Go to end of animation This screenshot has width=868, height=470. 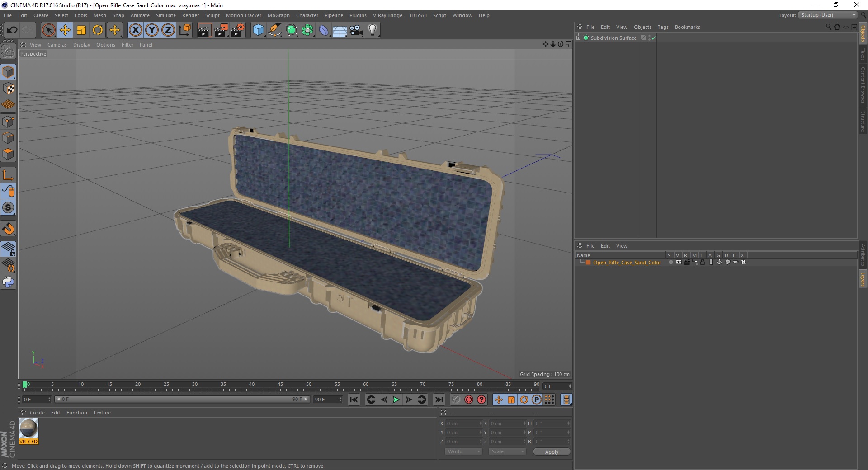439,399
